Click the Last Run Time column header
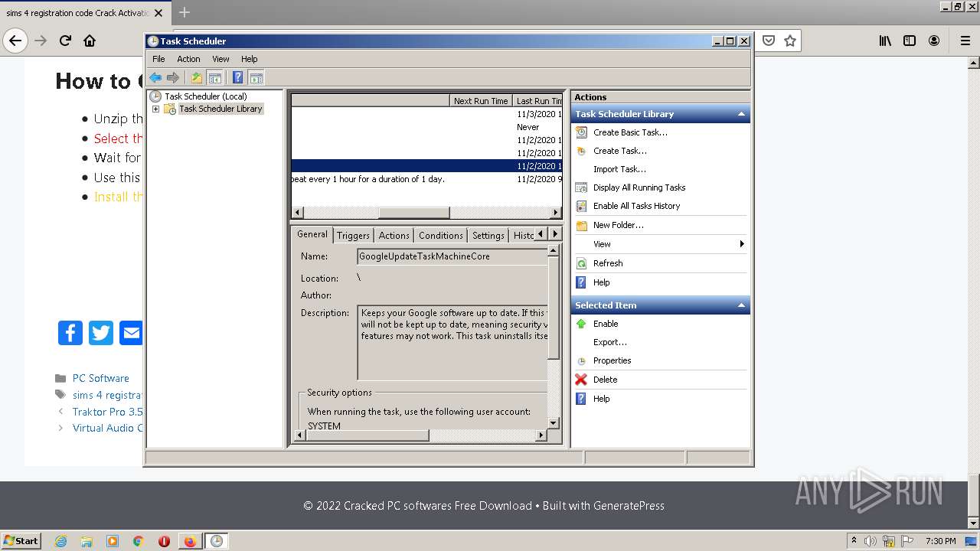Viewport: 980px width, 551px height. point(537,101)
